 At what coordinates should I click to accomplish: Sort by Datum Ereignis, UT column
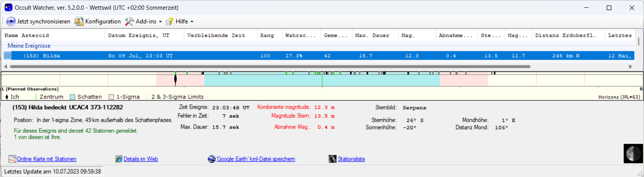coord(139,35)
